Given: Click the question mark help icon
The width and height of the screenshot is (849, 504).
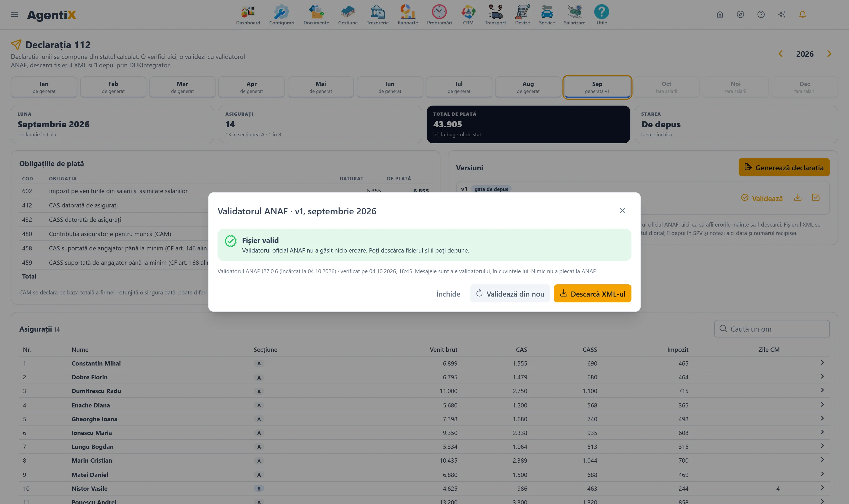Looking at the screenshot, I should [761, 14].
